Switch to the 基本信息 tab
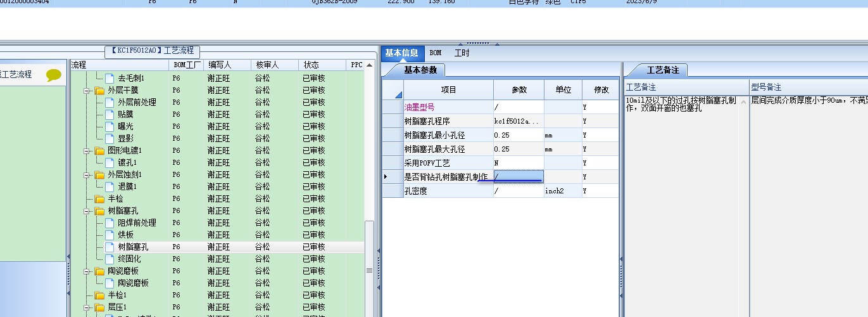 point(401,53)
